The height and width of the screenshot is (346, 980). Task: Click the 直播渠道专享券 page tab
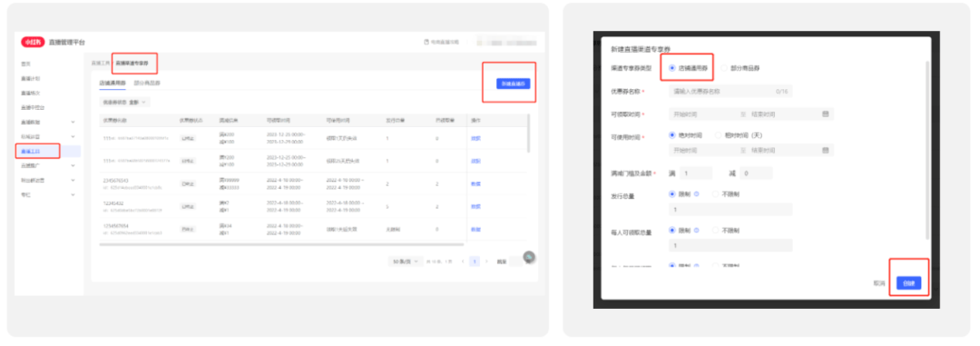(132, 64)
